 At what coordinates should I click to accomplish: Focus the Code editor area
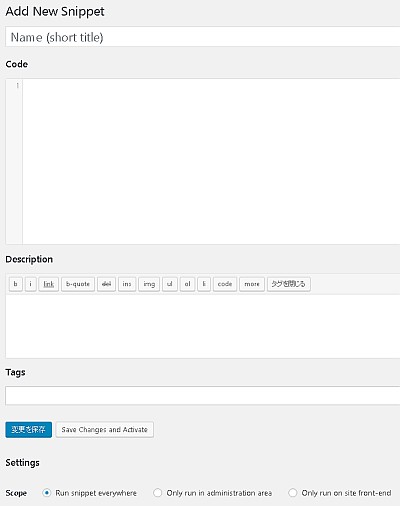pos(211,161)
